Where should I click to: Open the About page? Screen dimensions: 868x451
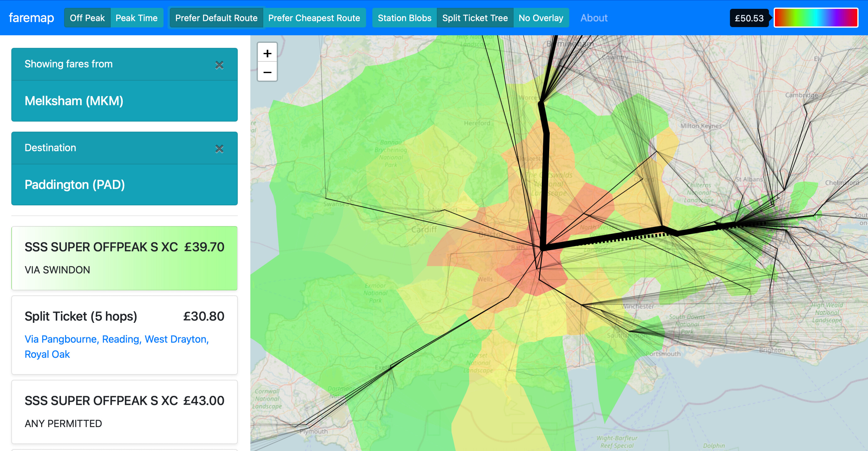594,18
